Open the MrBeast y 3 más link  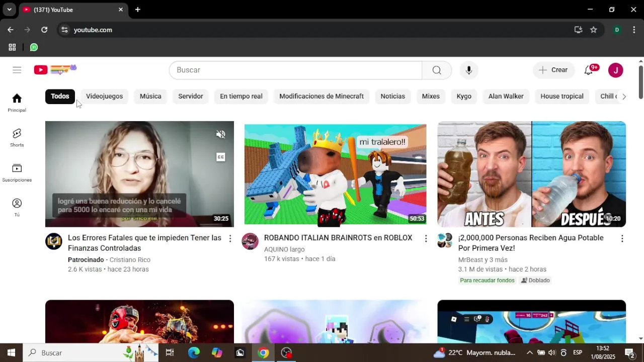coord(483,260)
